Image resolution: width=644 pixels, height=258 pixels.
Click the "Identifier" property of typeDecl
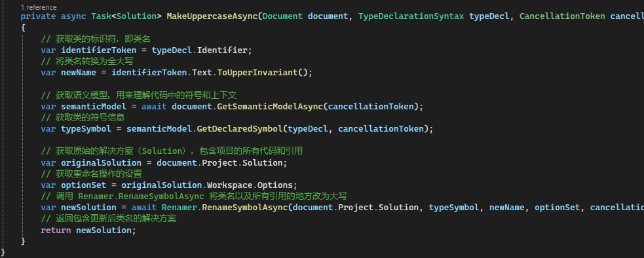click(x=223, y=50)
